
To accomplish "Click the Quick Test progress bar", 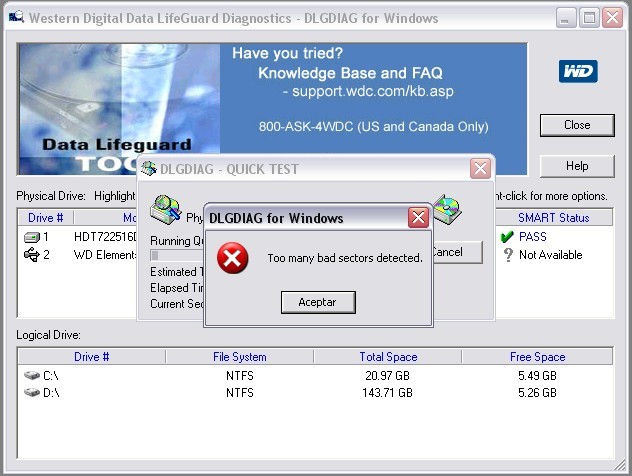I will [177, 256].
